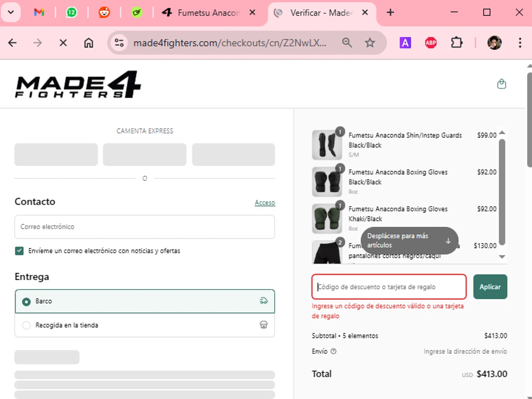The image size is (532, 399).
Task: Click the black shorts thumbnail
Action: coord(327,252)
